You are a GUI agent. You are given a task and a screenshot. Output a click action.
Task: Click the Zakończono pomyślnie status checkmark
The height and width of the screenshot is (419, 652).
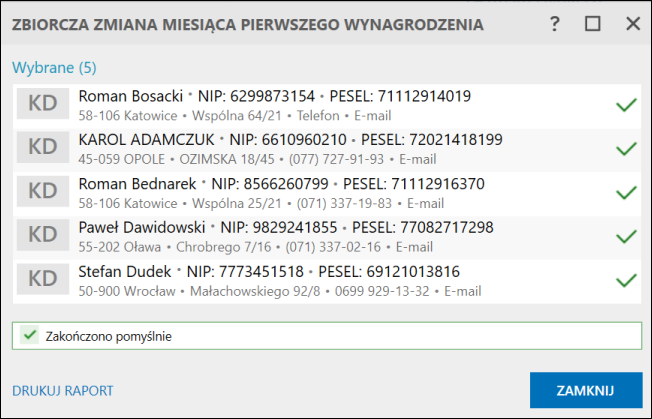click(29, 336)
